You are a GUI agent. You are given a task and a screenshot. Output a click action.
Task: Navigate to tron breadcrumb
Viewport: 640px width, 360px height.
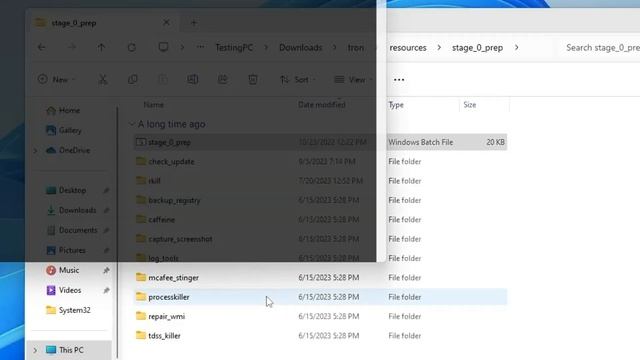tap(356, 48)
